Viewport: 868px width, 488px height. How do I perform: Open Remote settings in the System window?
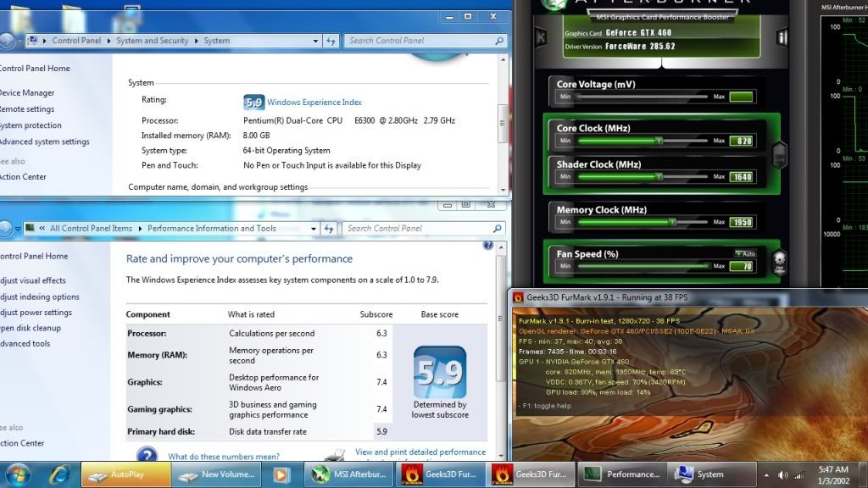point(26,109)
